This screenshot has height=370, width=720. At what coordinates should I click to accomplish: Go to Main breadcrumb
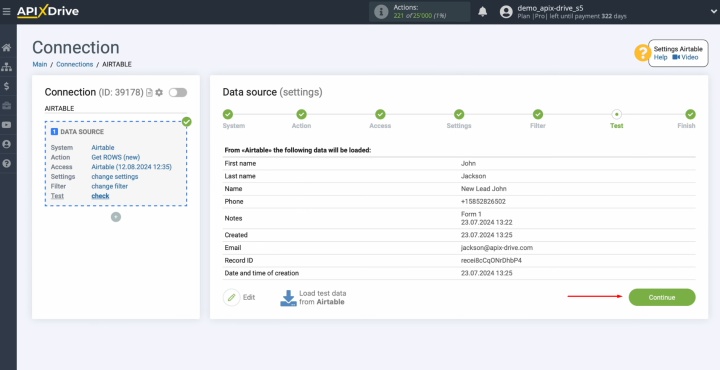tap(39, 64)
